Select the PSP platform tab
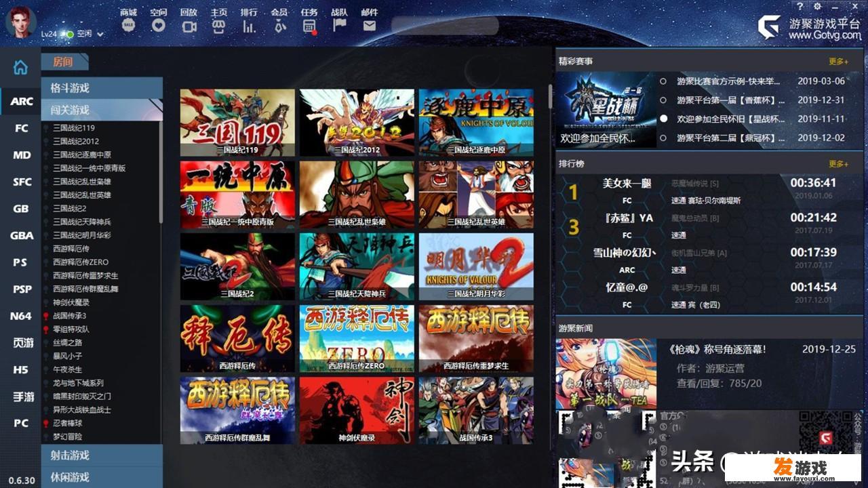This screenshot has width=868, height=488. click(x=22, y=289)
